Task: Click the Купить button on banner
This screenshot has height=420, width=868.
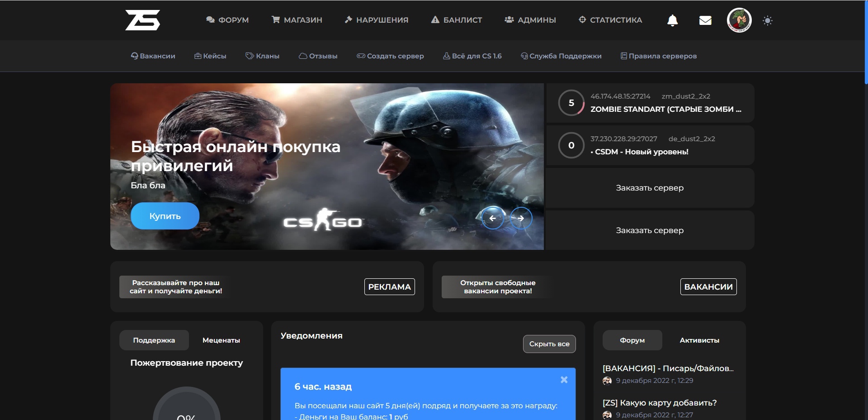Action: (x=165, y=216)
